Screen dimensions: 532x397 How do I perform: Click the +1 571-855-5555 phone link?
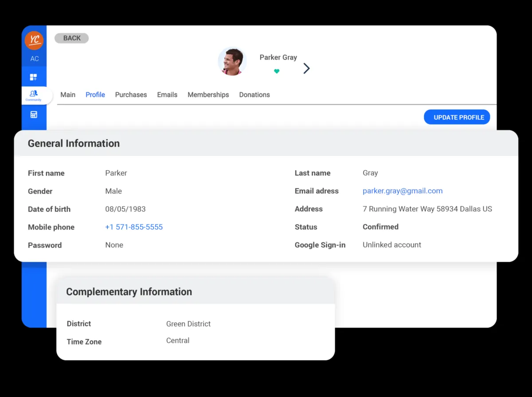[x=134, y=227]
